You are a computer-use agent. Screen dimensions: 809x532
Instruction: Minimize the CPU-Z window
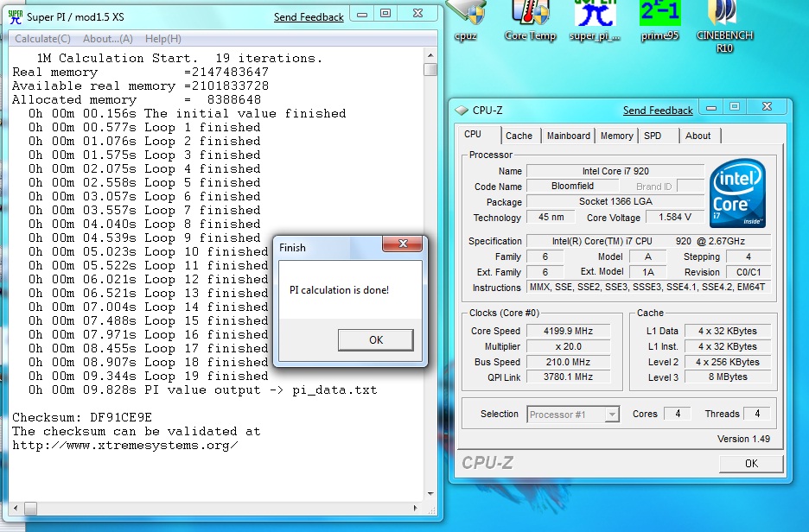click(x=711, y=108)
